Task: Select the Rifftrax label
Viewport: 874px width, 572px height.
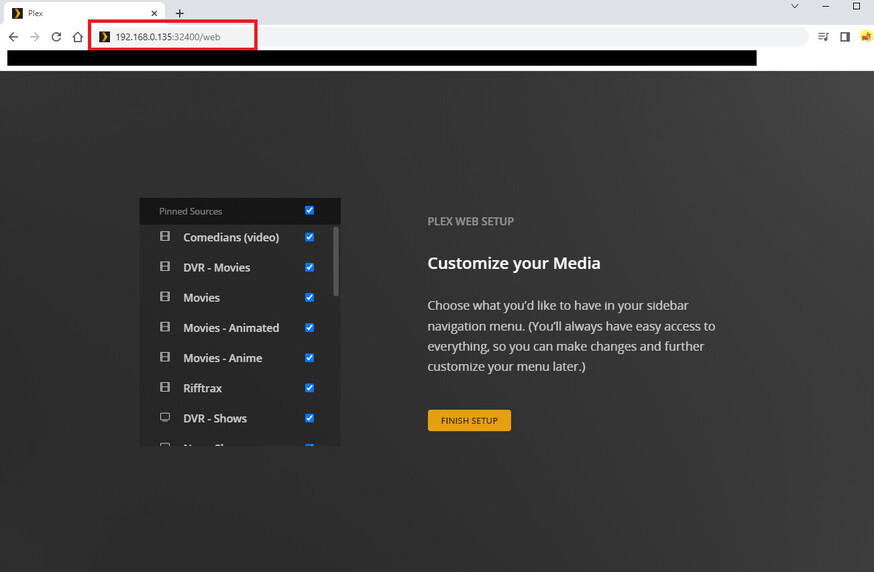Action: 202,388
